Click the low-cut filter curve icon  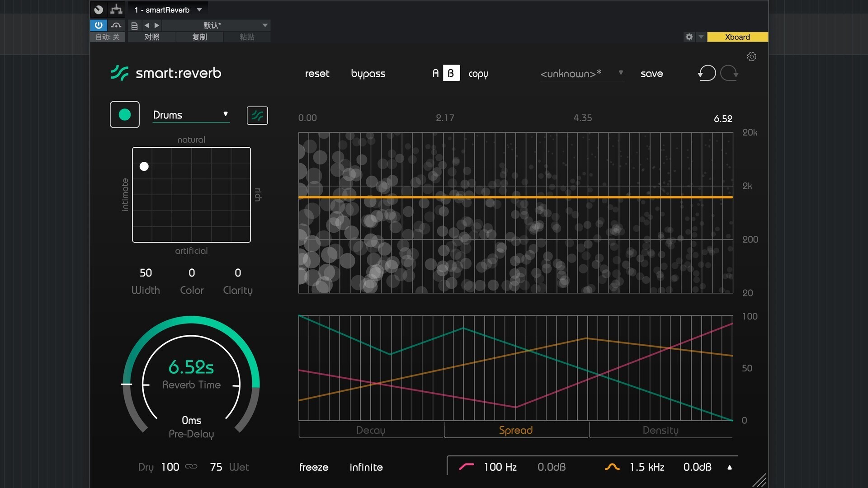[x=466, y=467]
